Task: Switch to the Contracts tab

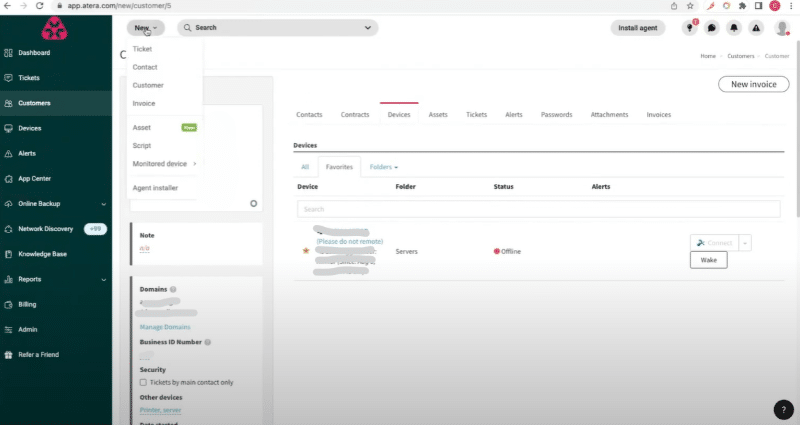Action: click(x=355, y=115)
